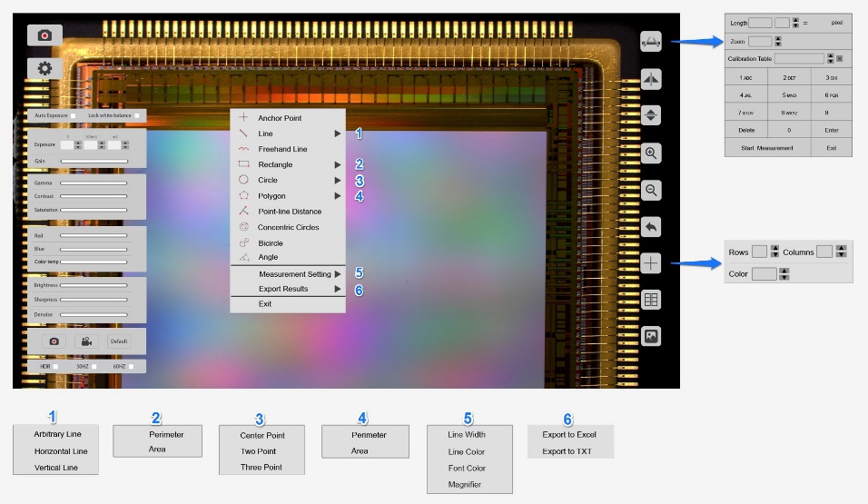868x504 pixels.
Task: Click the Default button
Action: point(119,341)
